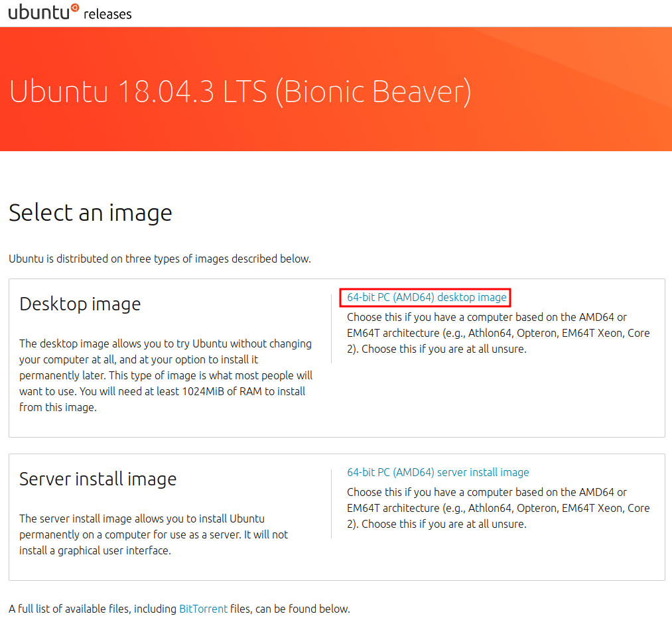The image size is (672, 618).
Task: Click the "Server install image" heading
Action: coord(98,479)
